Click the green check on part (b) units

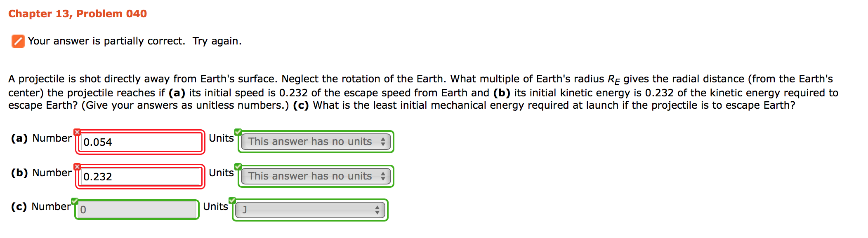pyautogui.click(x=238, y=166)
